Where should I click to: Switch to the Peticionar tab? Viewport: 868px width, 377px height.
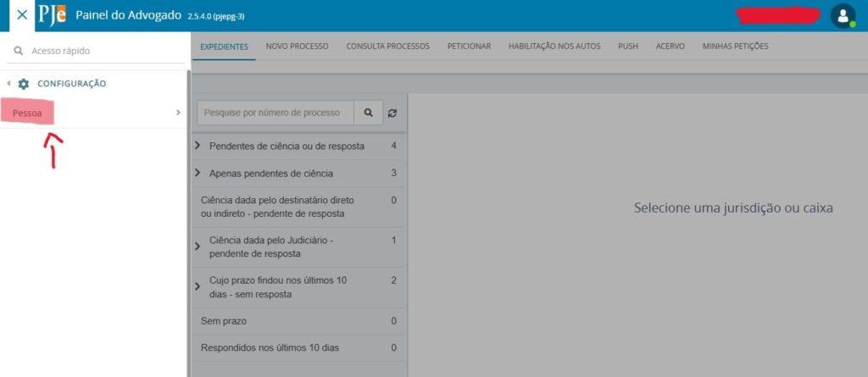click(469, 47)
